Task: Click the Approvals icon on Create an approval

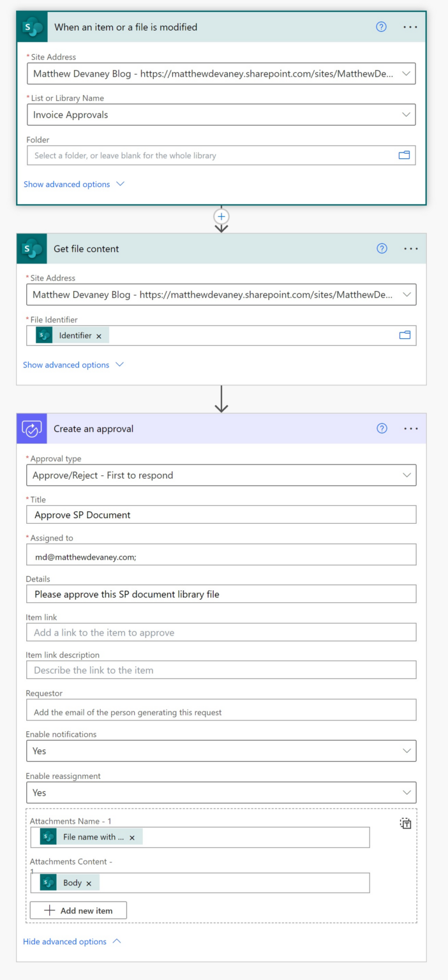Action: tap(31, 428)
